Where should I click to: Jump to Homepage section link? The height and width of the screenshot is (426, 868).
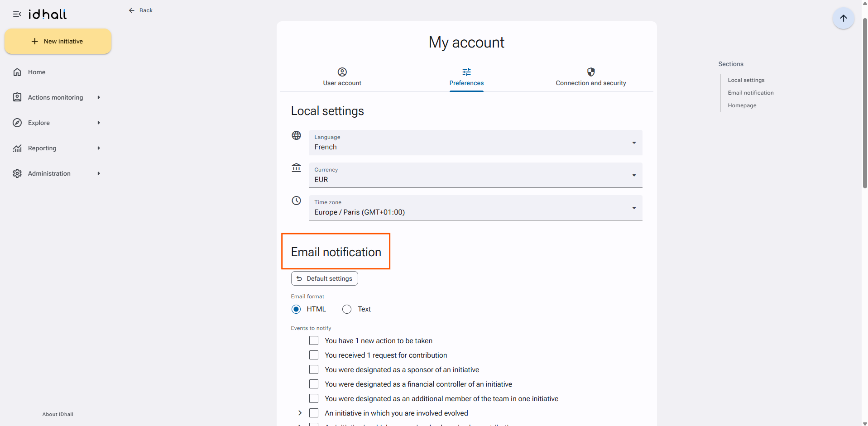[x=742, y=105]
